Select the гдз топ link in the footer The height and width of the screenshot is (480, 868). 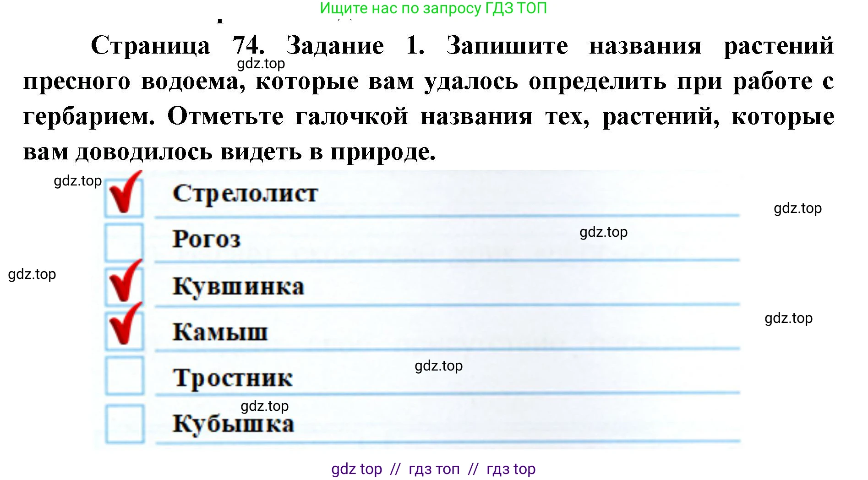tap(434, 469)
